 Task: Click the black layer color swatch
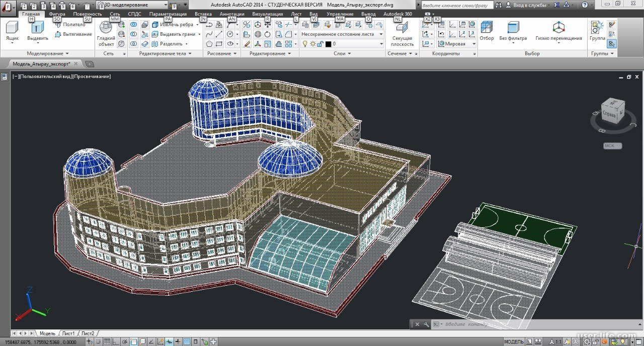point(328,44)
